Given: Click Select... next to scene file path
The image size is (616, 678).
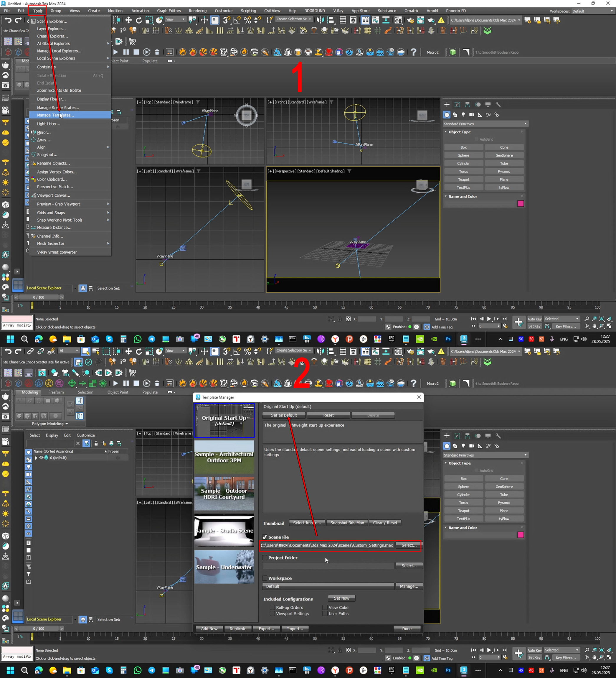Looking at the screenshot, I should 409,545.
